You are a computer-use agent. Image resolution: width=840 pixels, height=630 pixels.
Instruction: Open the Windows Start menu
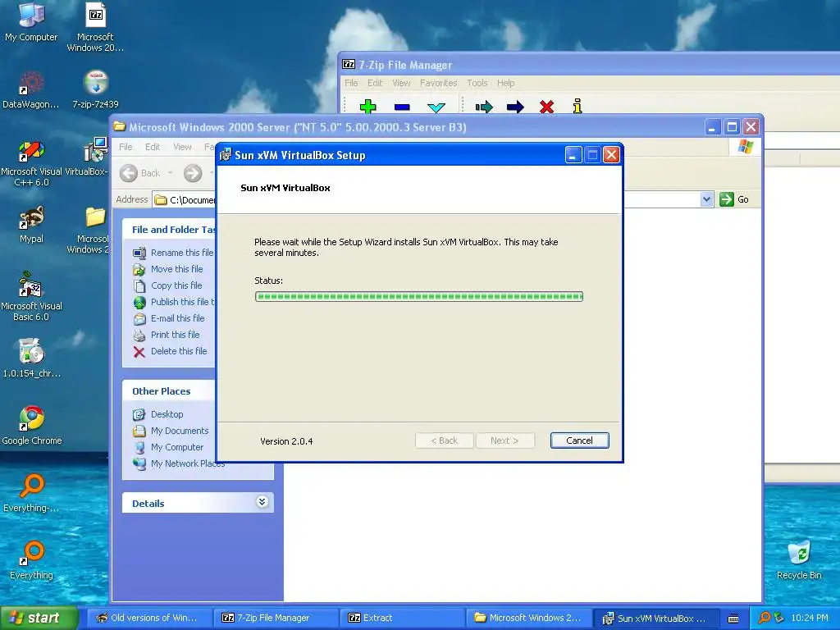[39, 618]
